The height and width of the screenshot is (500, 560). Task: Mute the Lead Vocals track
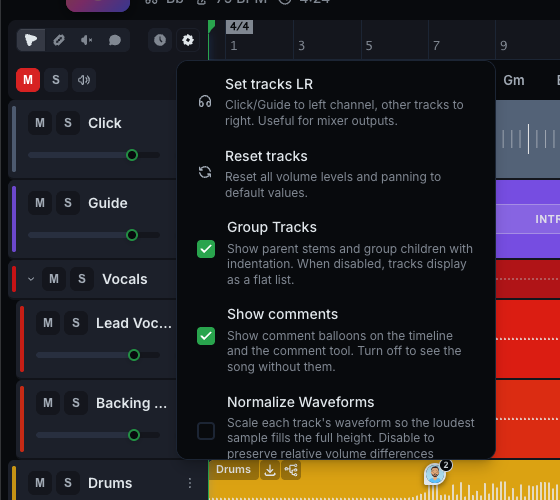48,323
